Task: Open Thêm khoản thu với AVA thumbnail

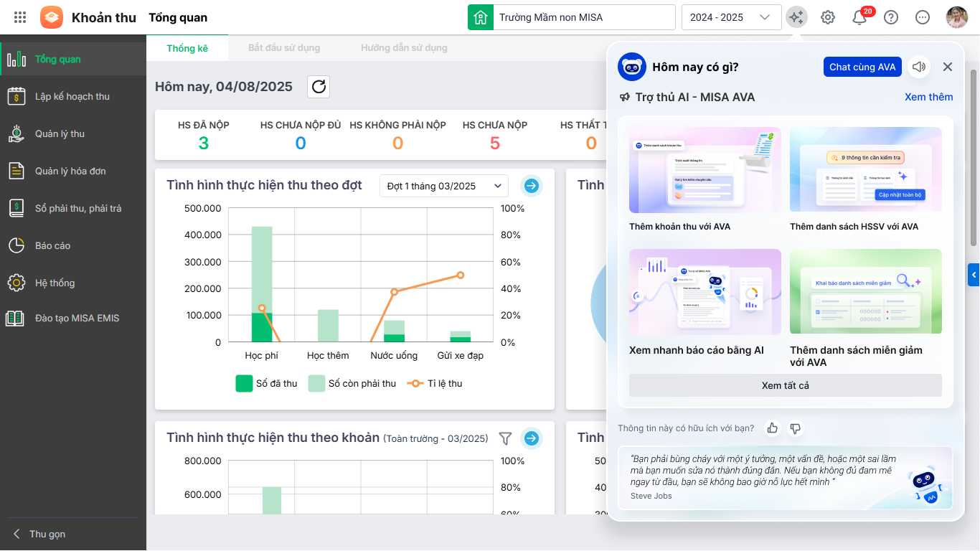Action: (705, 170)
